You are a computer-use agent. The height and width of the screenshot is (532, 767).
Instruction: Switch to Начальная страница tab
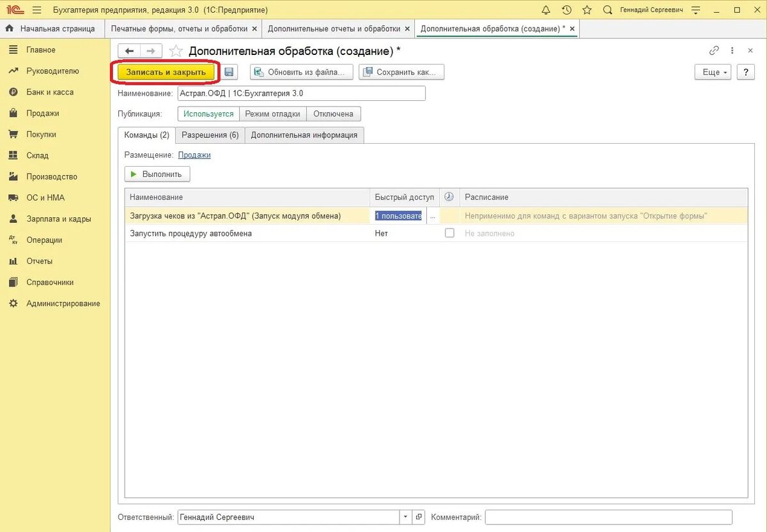tap(51, 29)
